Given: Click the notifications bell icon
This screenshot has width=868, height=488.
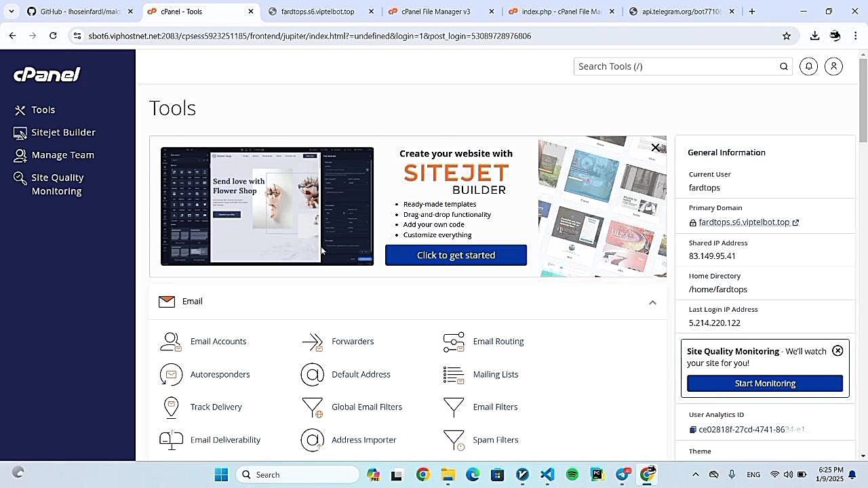Looking at the screenshot, I should point(808,66).
